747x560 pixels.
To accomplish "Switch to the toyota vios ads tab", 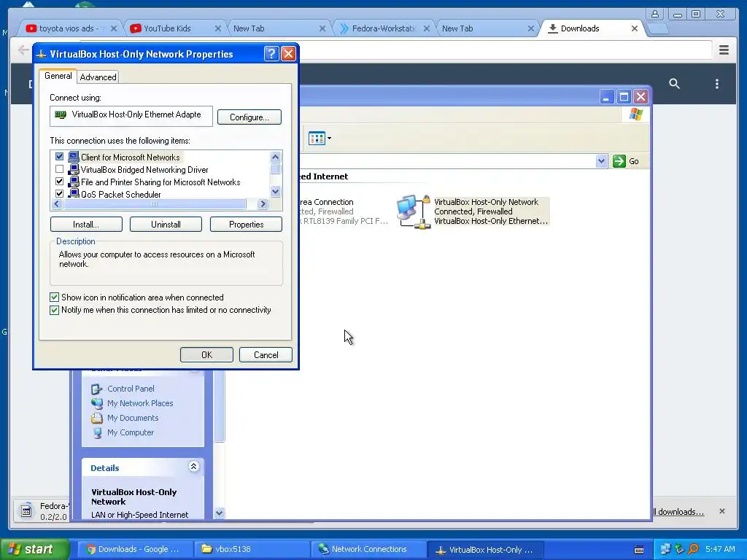I will [71, 28].
